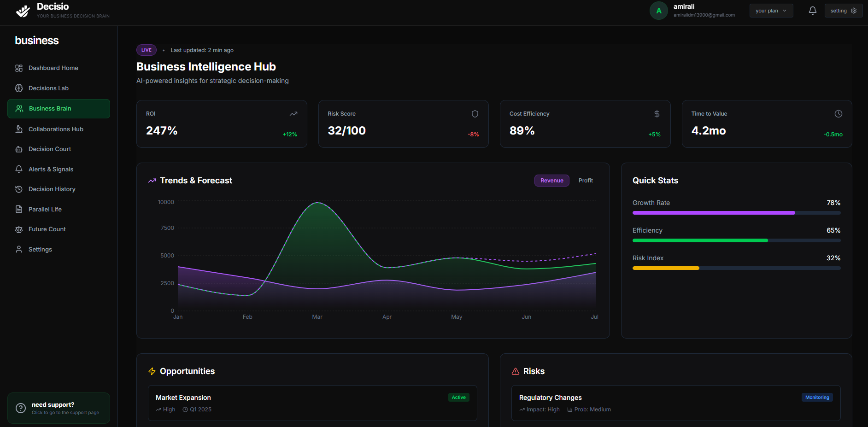
Task: Click the Risk Score -8% change value
Action: (474, 135)
